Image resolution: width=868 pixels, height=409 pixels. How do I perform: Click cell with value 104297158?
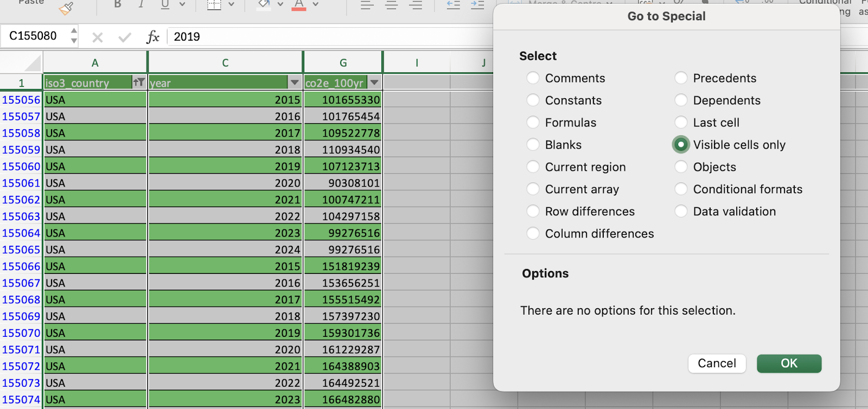[343, 216]
